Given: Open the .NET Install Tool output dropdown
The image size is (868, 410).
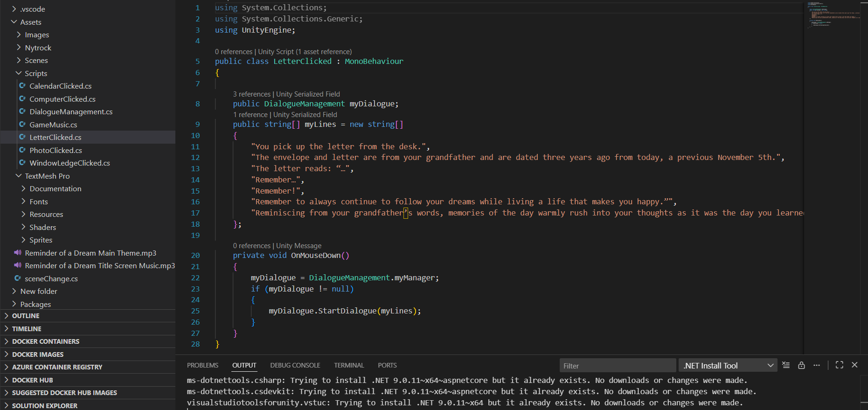Looking at the screenshot, I should point(728,365).
